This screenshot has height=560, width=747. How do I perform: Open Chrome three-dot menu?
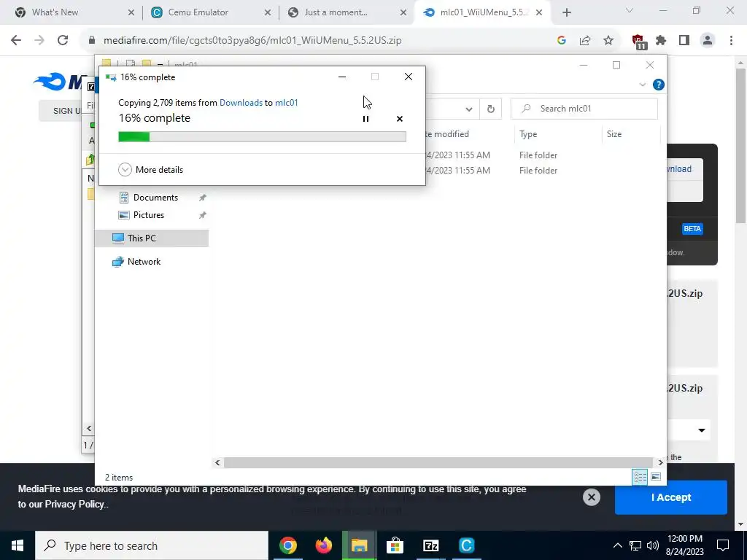tap(731, 41)
